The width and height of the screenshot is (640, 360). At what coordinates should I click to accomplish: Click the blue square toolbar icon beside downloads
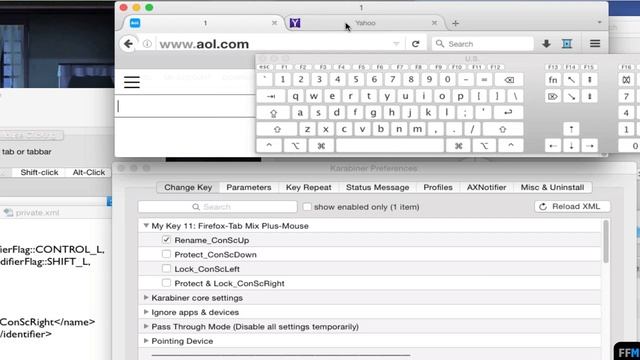tap(567, 44)
